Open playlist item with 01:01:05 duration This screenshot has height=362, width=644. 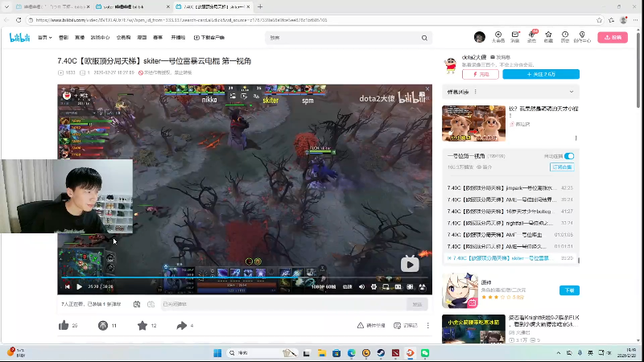point(510,235)
